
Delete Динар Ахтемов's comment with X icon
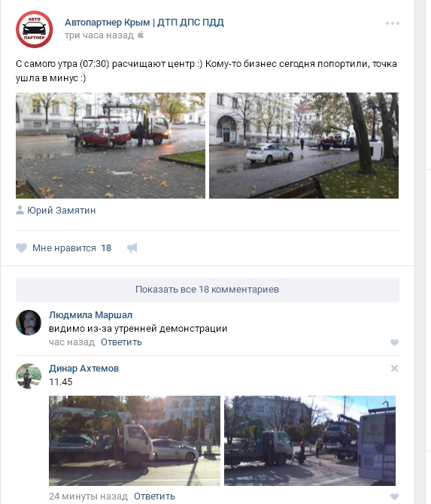click(394, 368)
